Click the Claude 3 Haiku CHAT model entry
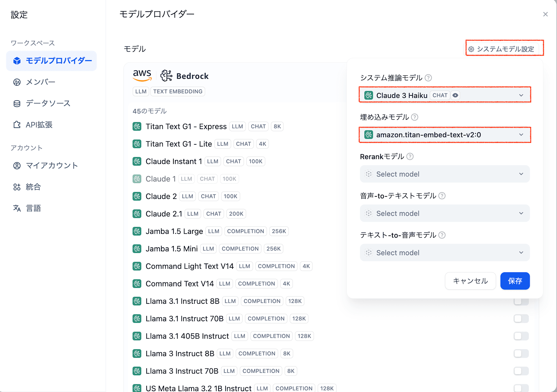The width and height of the screenshot is (557, 392). point(444,95)
